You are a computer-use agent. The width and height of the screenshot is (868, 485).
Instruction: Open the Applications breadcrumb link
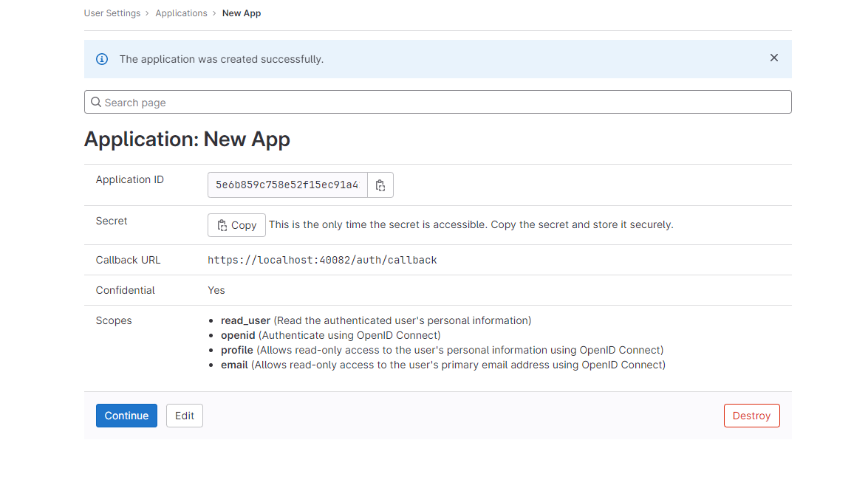click(x=181, y=13)
